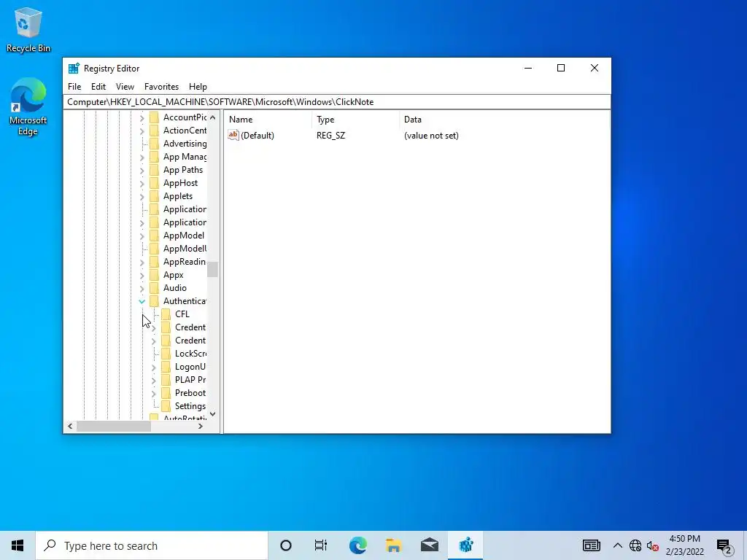This screenshot has height=560, width=747.
Task: Click the tree horizontal scrollbar left arrow
Action: (x=70, y=426)
